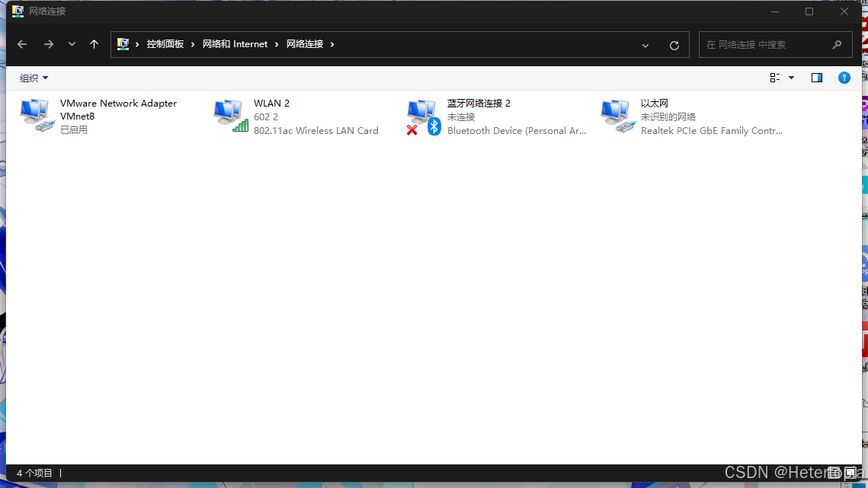Open the address bar history dropdown
Screen dimensions: 868x488
pos(645,46)
